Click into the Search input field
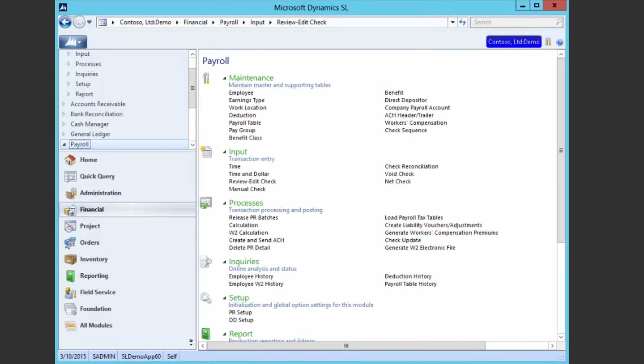Image resolution: width=644 pixels, height=364 pixels. coord(513,22)
